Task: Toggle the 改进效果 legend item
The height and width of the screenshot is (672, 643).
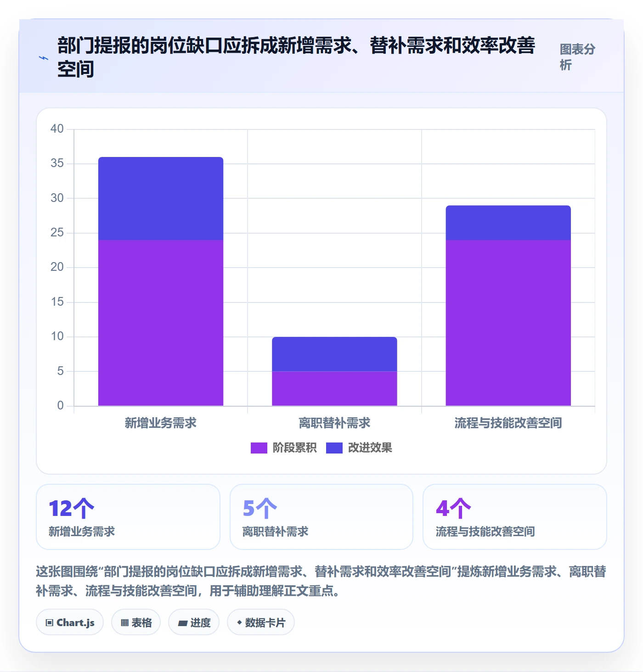Action: click(359, 448)
